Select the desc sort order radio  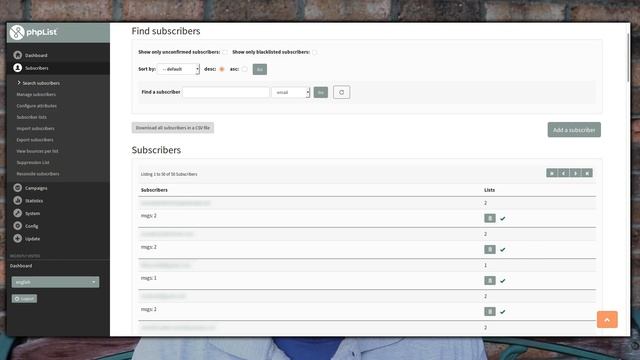[222, 69]
